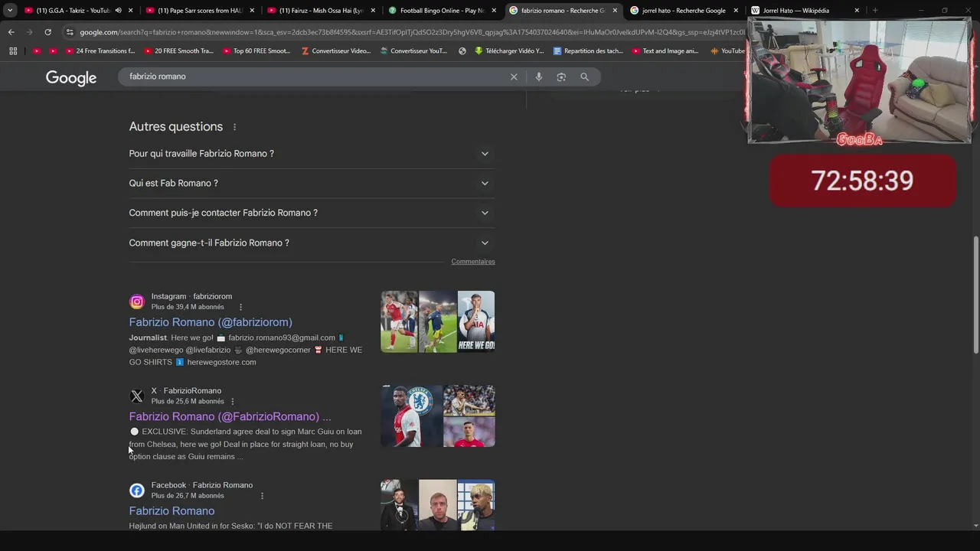This screenshot has height=551, width=980.
Task: Click the Autres questions heading
Action: click(176, 127)
